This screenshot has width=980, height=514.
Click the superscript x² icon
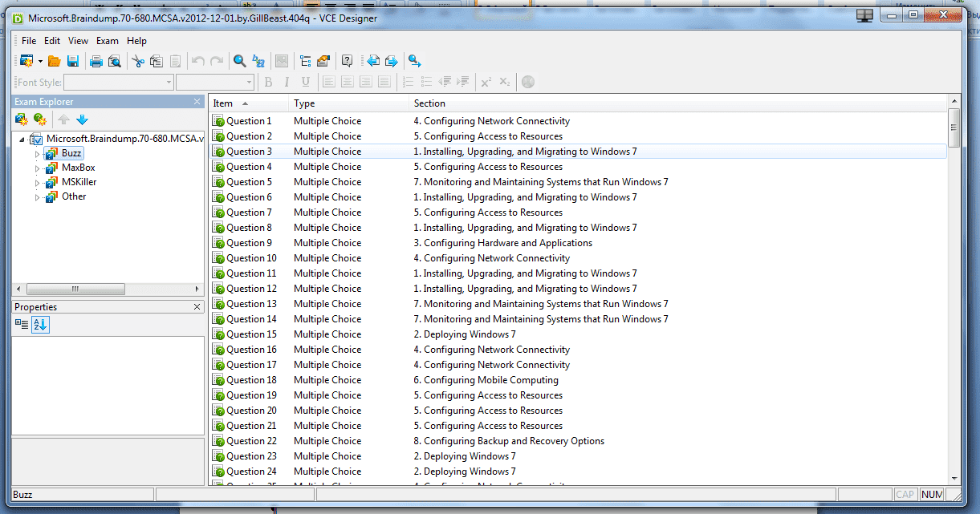point(486,82)
